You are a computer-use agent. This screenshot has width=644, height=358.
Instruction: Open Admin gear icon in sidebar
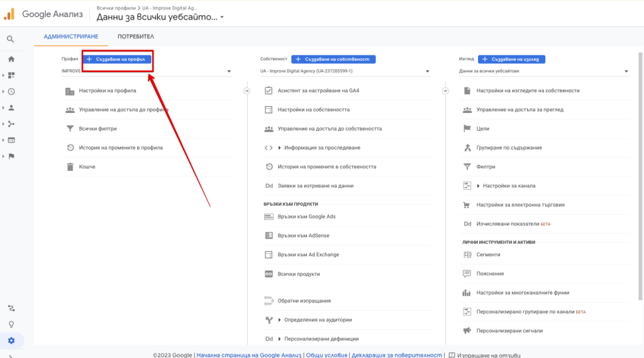(11, 340)
